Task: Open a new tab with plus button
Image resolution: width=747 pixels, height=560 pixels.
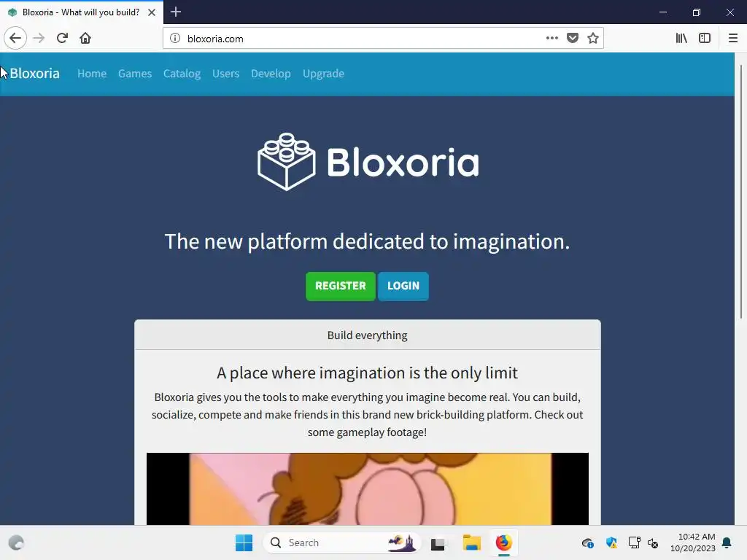Action: coord(176,12)
